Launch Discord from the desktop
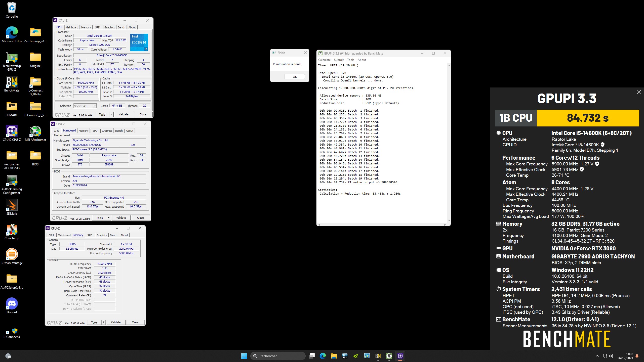The width and height of the screenshot is (644, 362). coord(12,306)
